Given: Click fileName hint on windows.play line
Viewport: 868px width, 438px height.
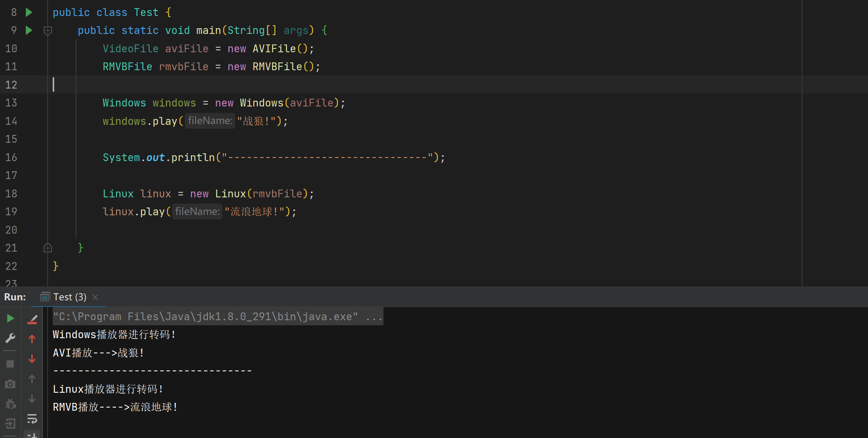Looking at the screenshot, I should [x=210, y=121].
